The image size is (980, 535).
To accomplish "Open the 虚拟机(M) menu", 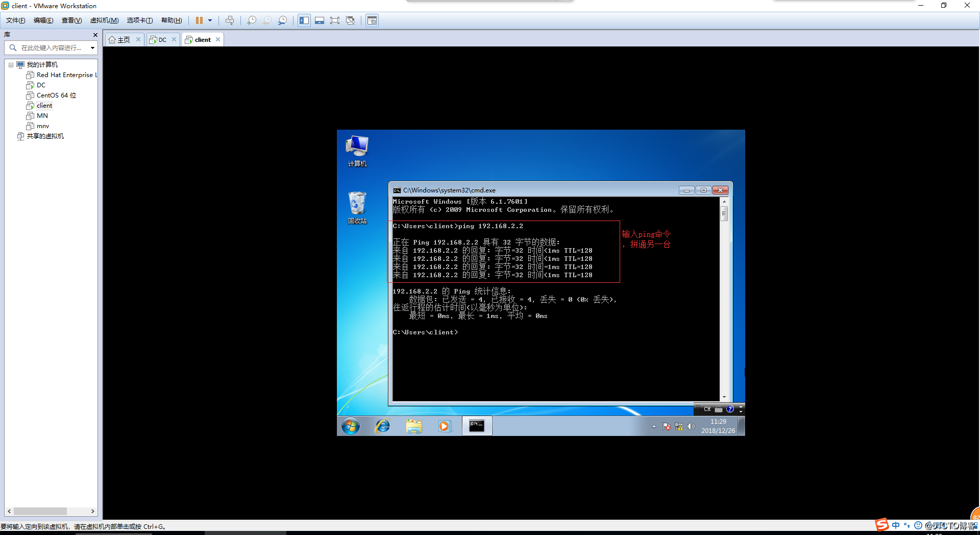I will (x=104, y=20).
